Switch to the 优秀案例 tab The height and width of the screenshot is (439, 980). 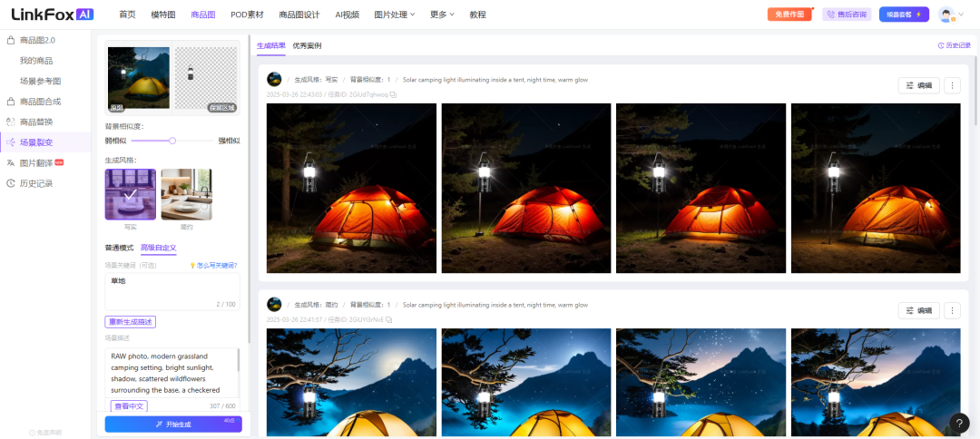coord(307,45)
